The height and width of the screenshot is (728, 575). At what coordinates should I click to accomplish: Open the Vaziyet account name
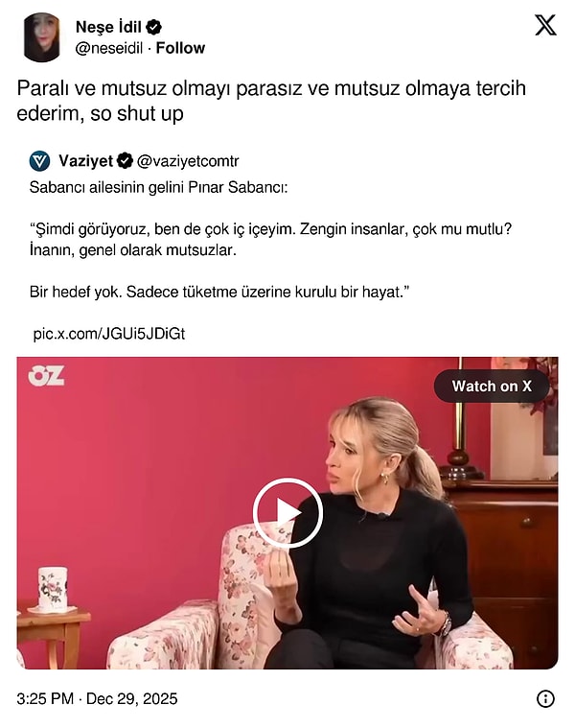pyautogui.click(x=86, y=160)
